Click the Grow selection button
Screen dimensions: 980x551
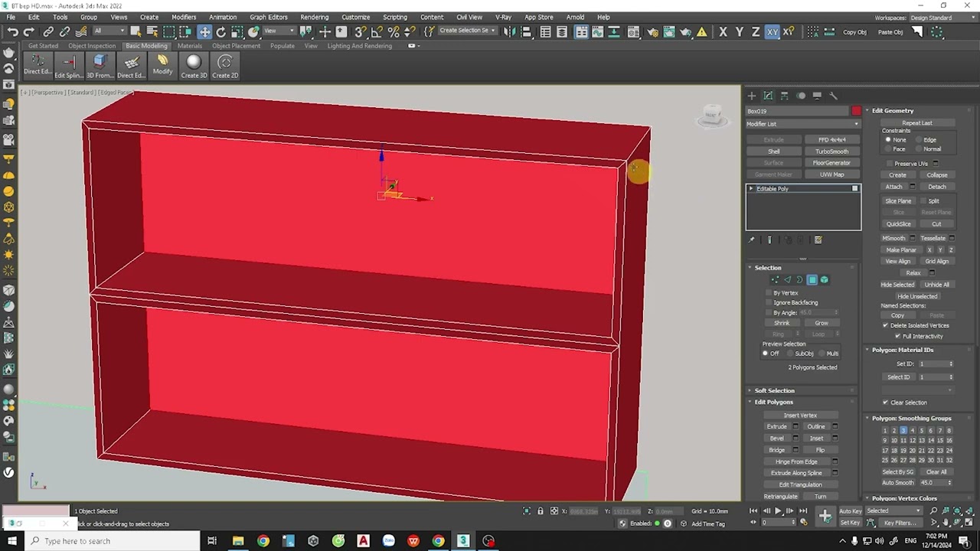pos(821,323)
